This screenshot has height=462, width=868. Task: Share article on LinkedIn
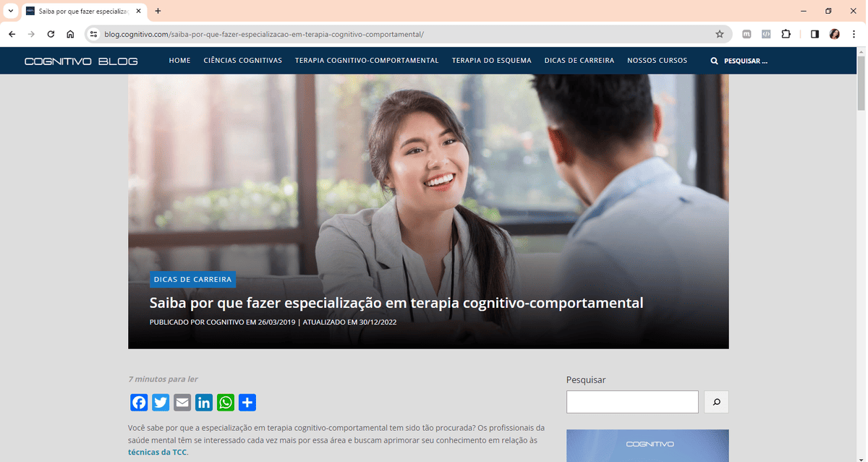pos(204,403)
